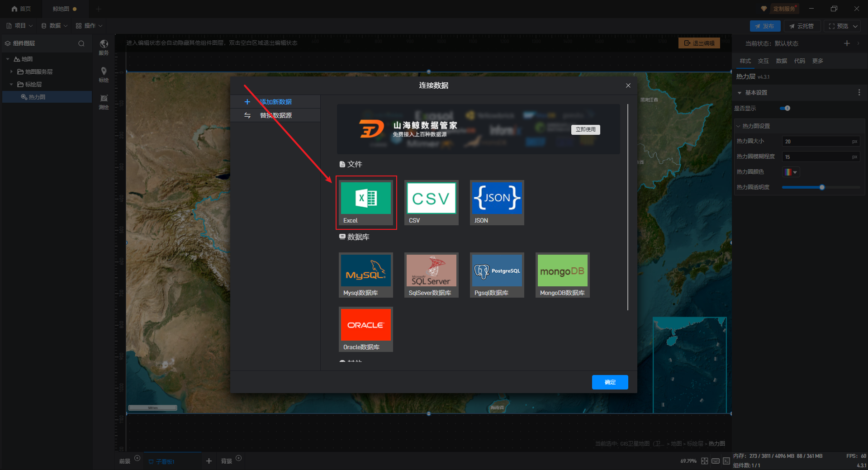Switch to the 代码 tab
Viewport: 868px width, 470px height.
pos(799,61)
